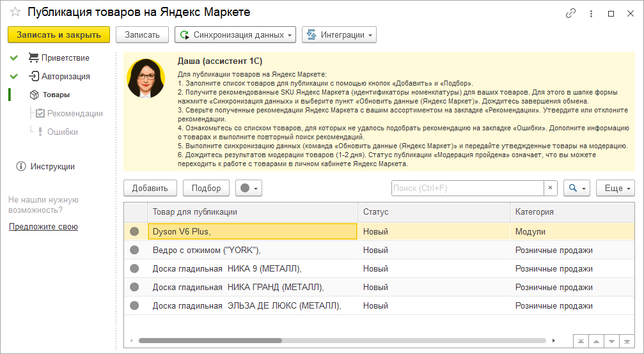Select the Dyson V6 Plus cell
Viewport: 644px width, 354px height.
point(253,231)
